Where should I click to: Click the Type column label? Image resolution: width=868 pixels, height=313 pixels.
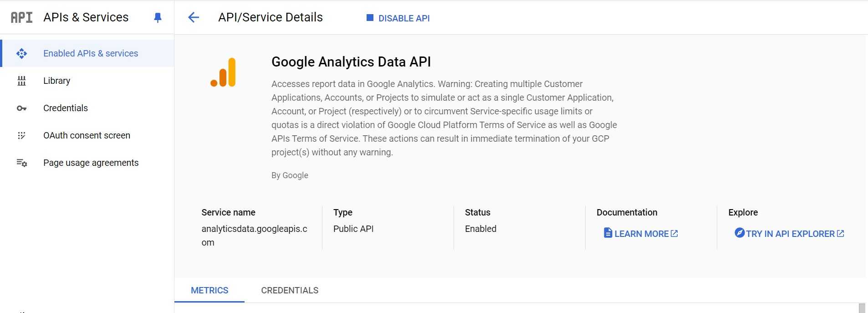[x=342, y=212]
